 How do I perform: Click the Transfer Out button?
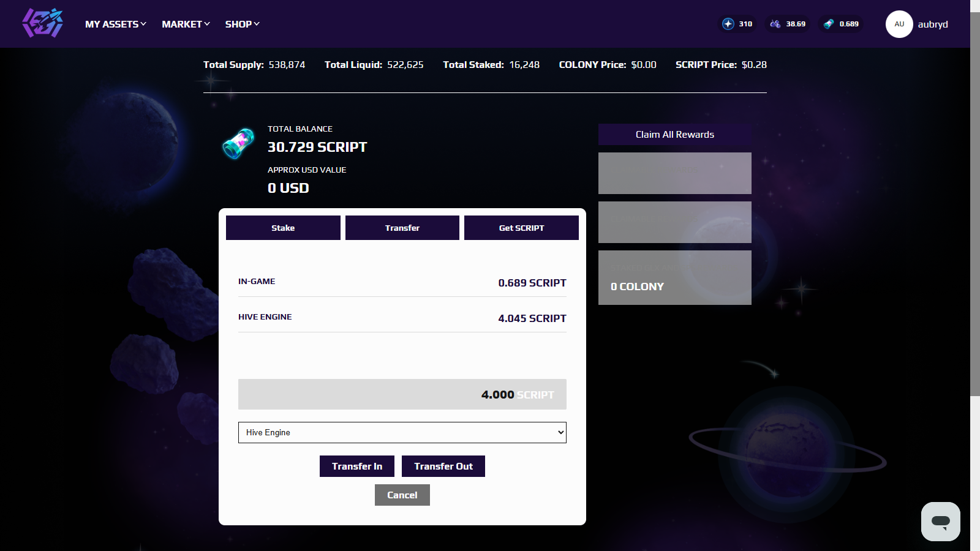[x=443, y=466]
